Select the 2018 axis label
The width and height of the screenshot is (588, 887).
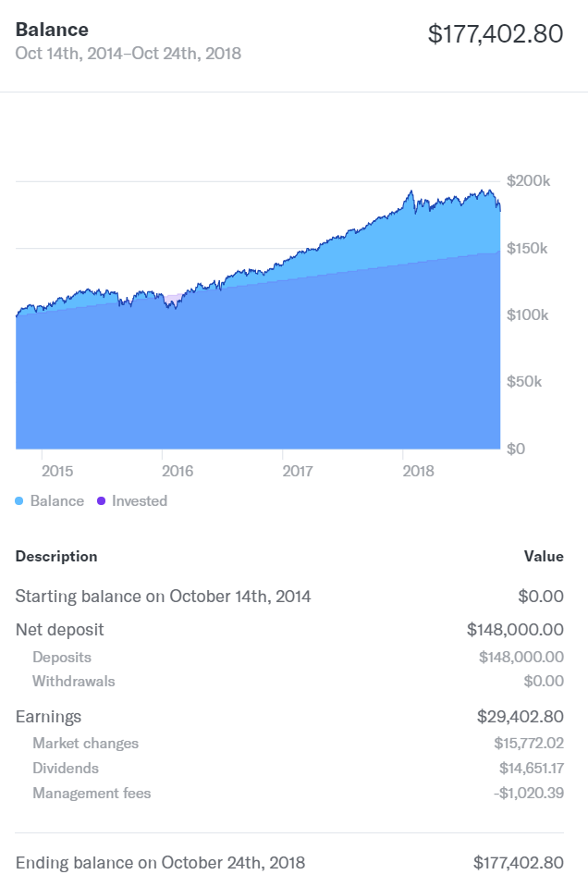pos(419,471)
